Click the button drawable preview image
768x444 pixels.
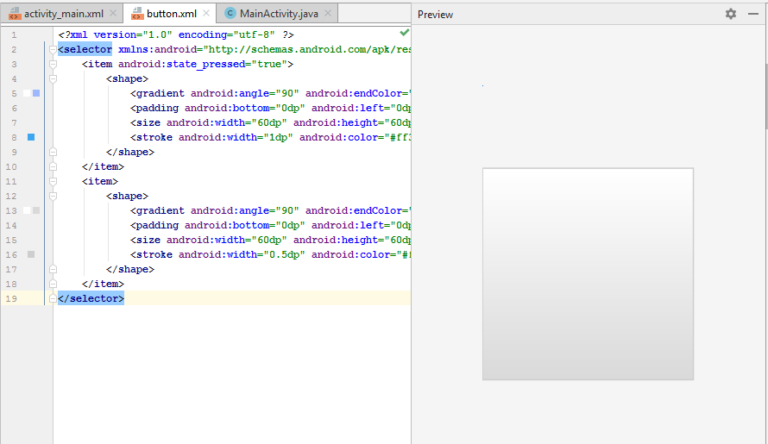tap(587, 273)
